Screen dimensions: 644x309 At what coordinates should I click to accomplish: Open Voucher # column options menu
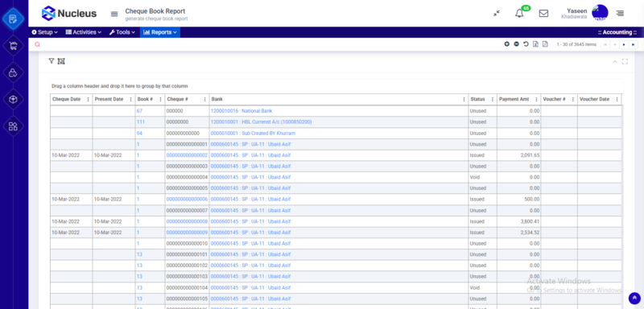tap(573, 99)
